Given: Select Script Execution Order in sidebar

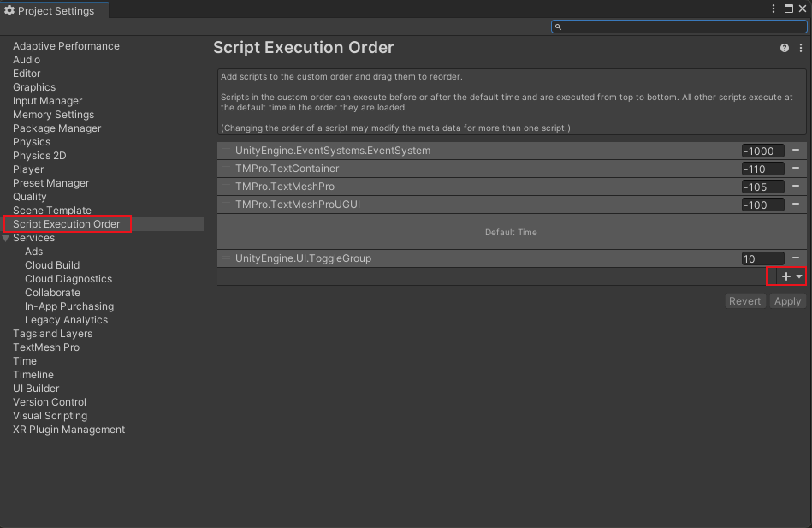Looking at the screenshot, I should pos(67,224).
